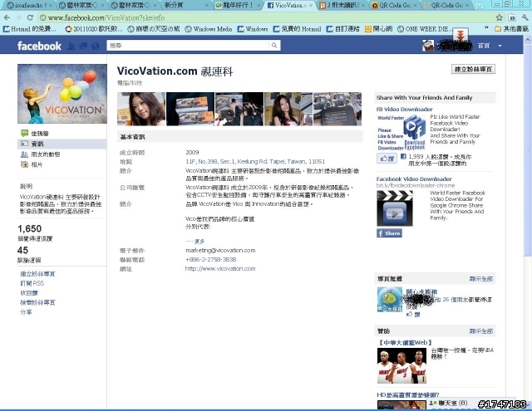
Task: Click the +886-2-2758-3838 phone link
Action: 210,260
